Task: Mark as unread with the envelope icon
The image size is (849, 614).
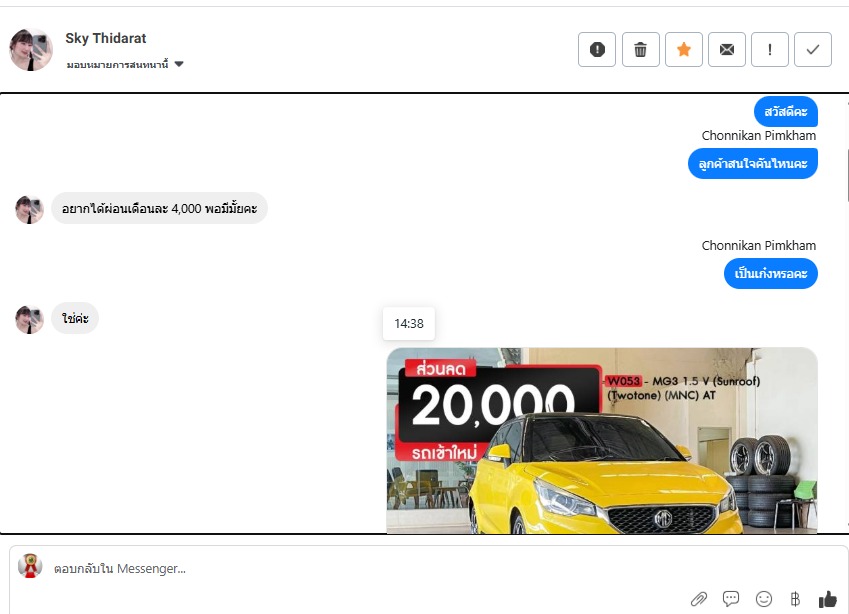Action: click(x=727, y=50)
